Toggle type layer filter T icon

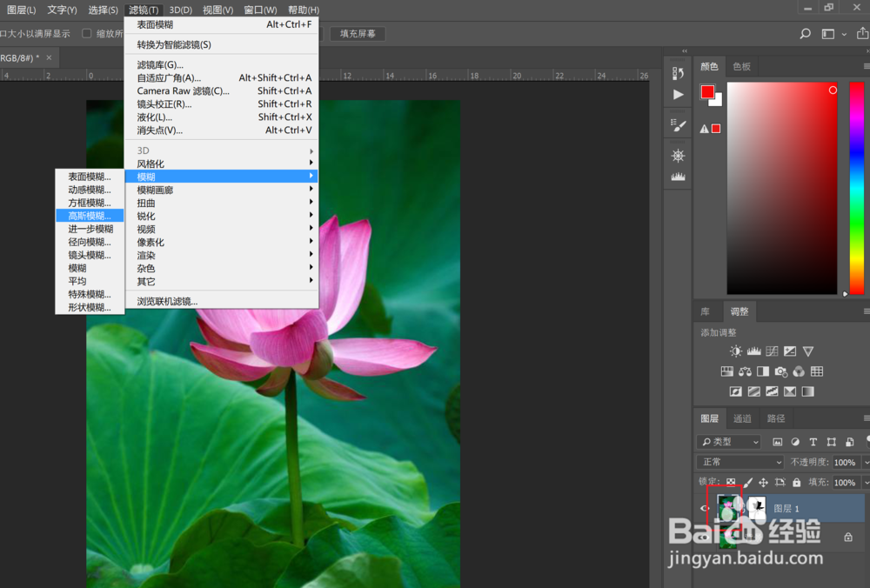coord(813,442)
